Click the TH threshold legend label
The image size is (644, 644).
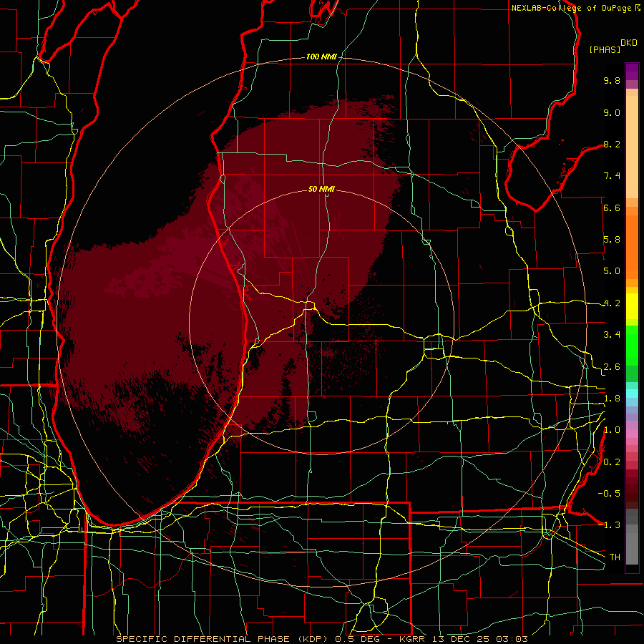click(x=615, y=557)
